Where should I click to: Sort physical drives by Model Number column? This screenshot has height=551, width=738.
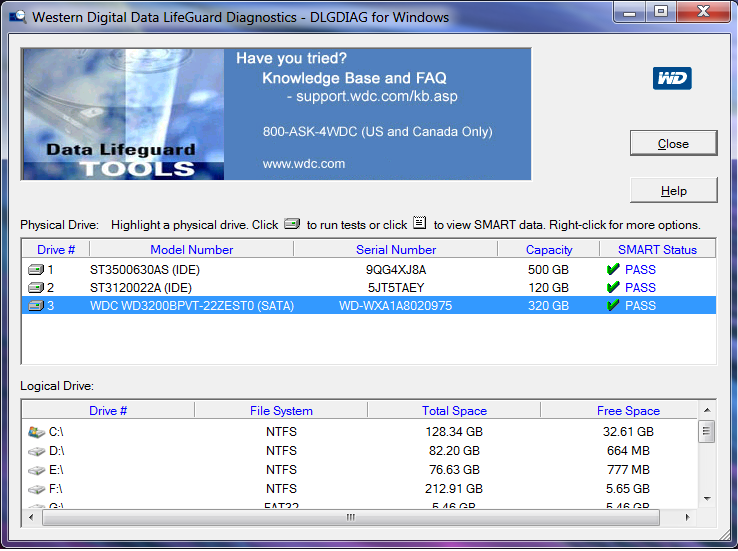point(191,250)
